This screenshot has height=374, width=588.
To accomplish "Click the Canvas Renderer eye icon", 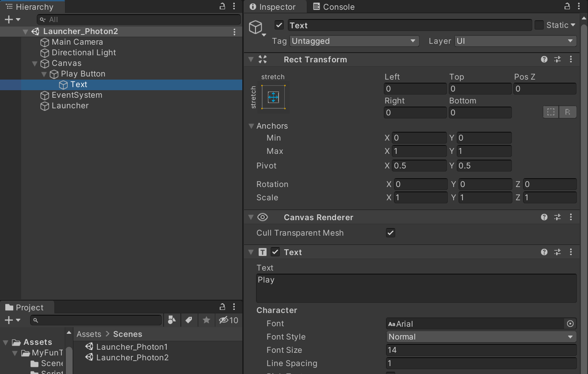I will [263, 217].
